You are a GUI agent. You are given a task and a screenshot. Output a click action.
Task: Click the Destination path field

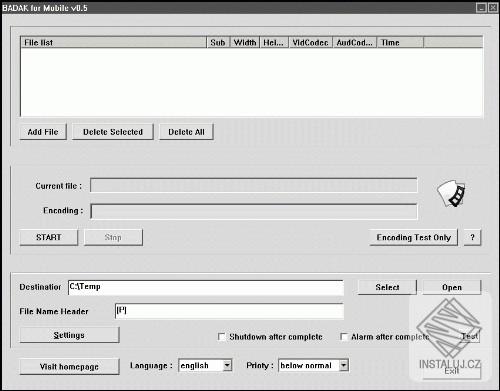206,287
